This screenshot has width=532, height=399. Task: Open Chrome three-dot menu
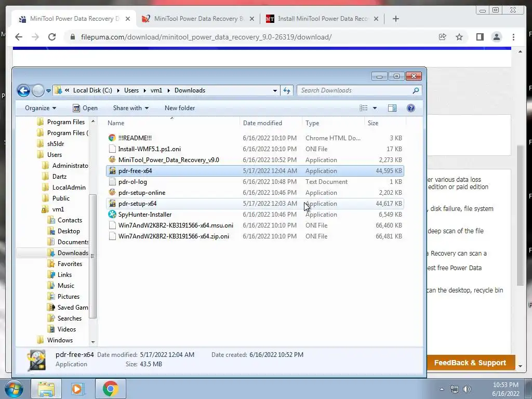tap(513, 37)
